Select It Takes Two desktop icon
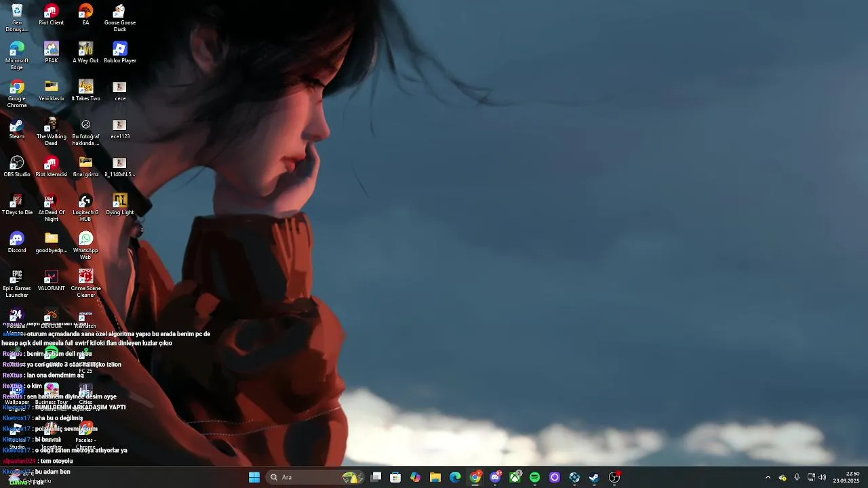This screenshot has height=488, width=868. tap(85, 91)
